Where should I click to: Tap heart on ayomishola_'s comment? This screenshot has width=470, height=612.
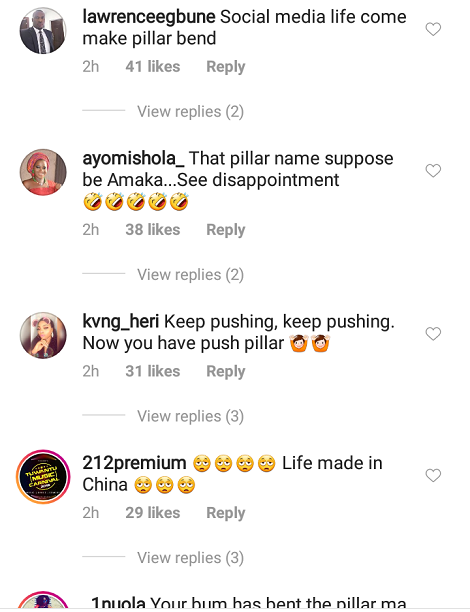click(x=433, y=171)
